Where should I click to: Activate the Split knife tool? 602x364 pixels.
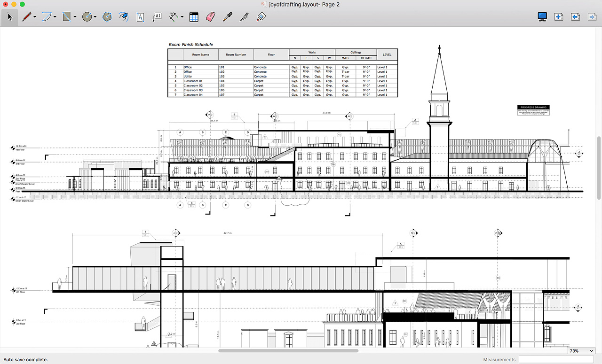[244, 17]
